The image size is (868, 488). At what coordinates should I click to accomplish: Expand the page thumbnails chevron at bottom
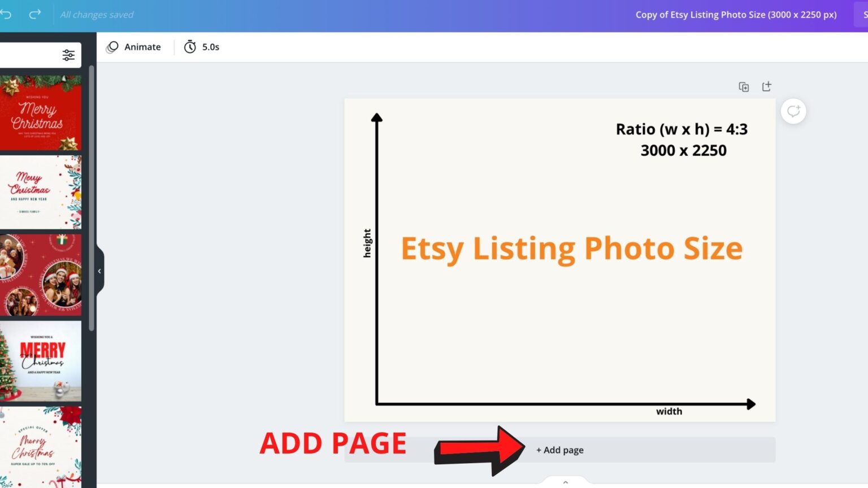(565, 482)
